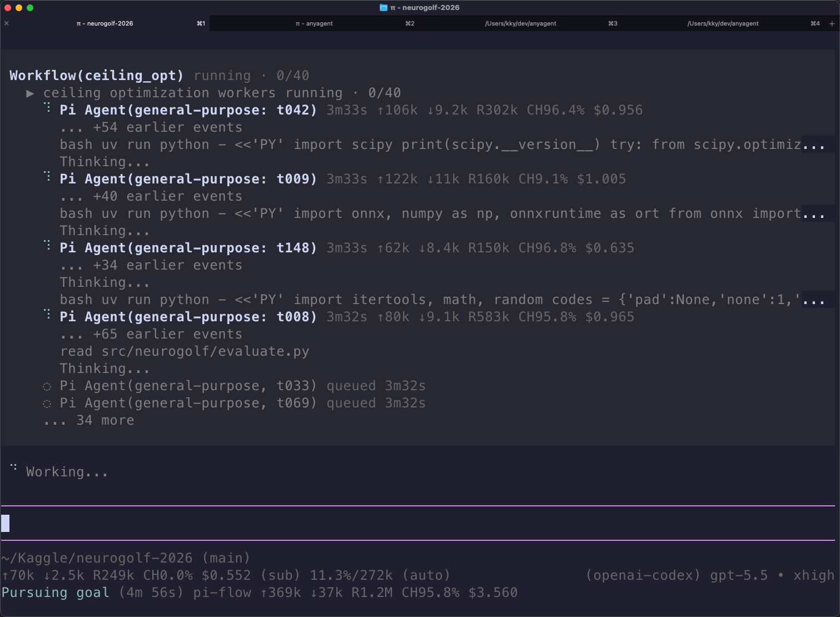Image resolution: width=840 pixels, height=617 pixels.
Task: Collapse the ceiling optimization workers triangle
Action: [30, 93]
